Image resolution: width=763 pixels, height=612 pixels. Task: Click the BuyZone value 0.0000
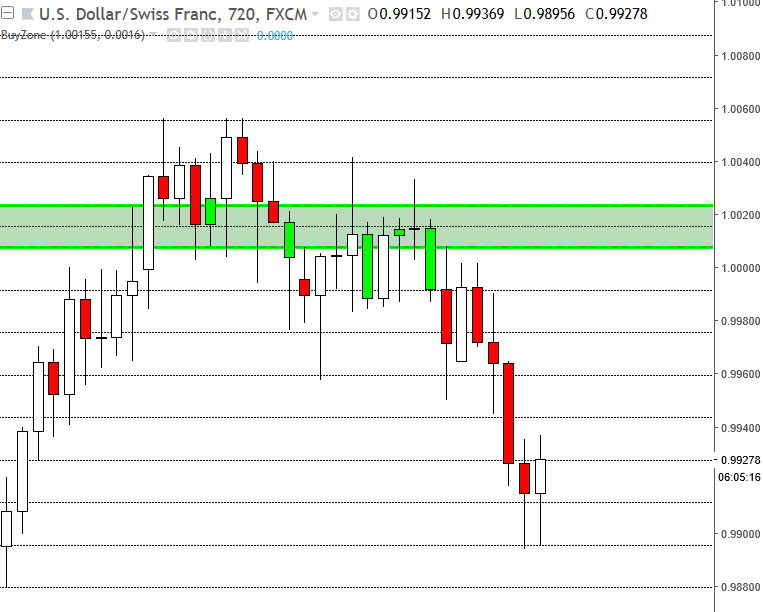(x=275, y=36)
